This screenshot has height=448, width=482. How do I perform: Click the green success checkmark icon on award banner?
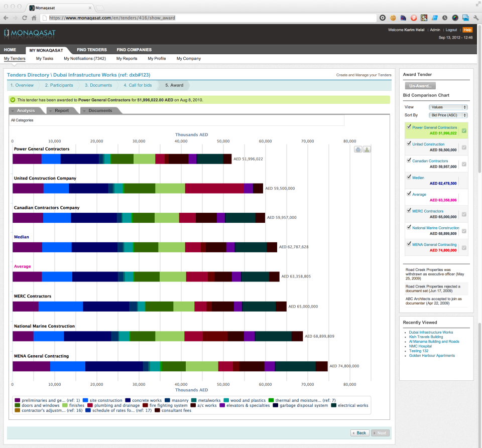coord(12,100)
